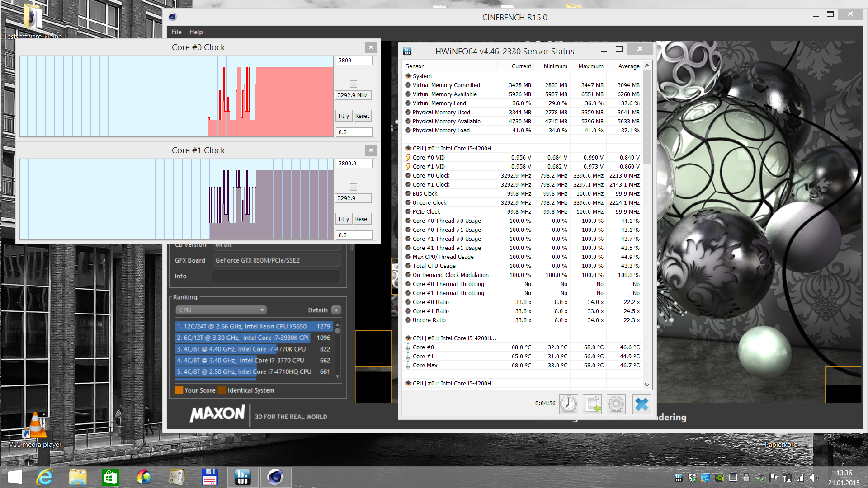Image resolution: width=868 pixels, height=488 pixels.
Task: Click the Ranking Details arrow button
Action: [x=336, y=310]
